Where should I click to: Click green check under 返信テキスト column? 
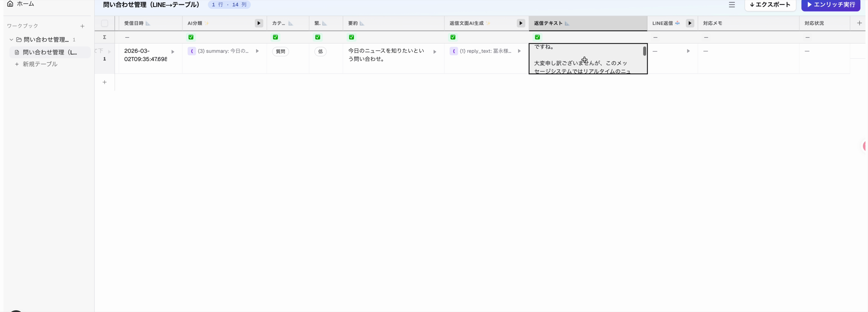(x=537, y=37)
